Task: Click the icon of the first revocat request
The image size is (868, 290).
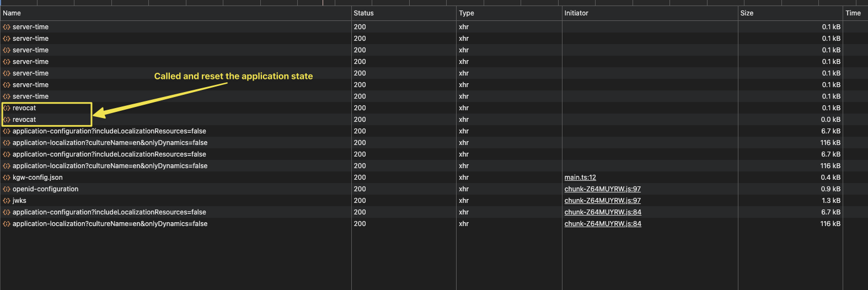Action: (x=7, y=108)
